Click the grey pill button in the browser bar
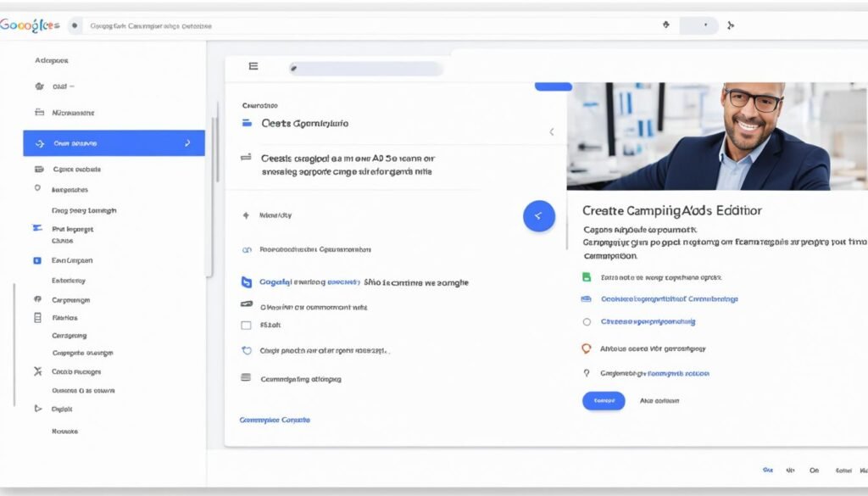This screenshot has height=496, width=868. (x=698, y=25)
